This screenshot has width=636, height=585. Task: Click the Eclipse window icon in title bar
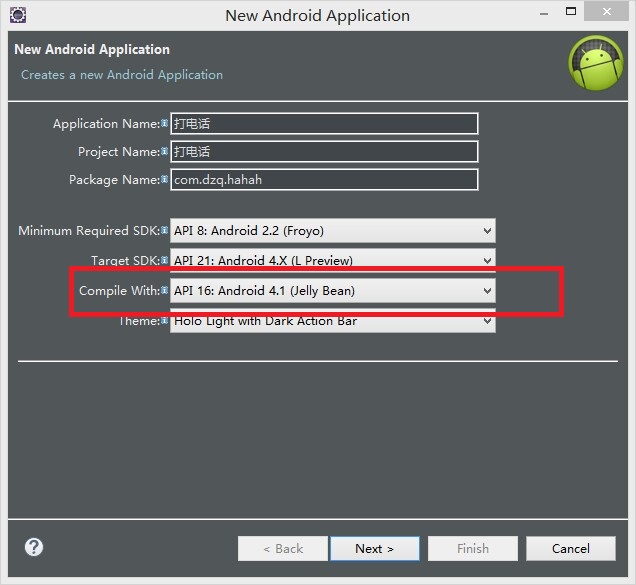(x=18, y=15)
